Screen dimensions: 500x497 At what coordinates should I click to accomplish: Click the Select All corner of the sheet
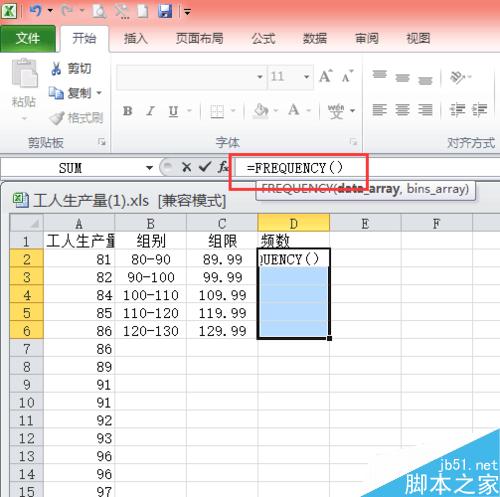[27, 223]
